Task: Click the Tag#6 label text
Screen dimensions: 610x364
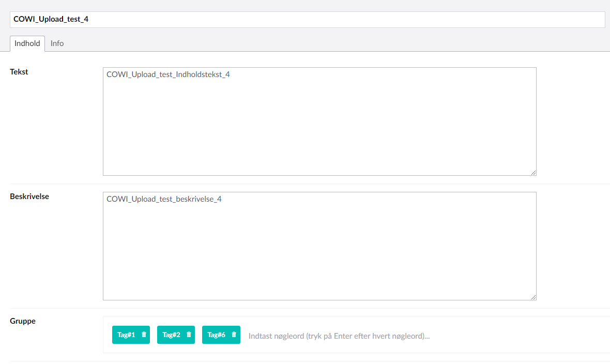Action: 216,335
